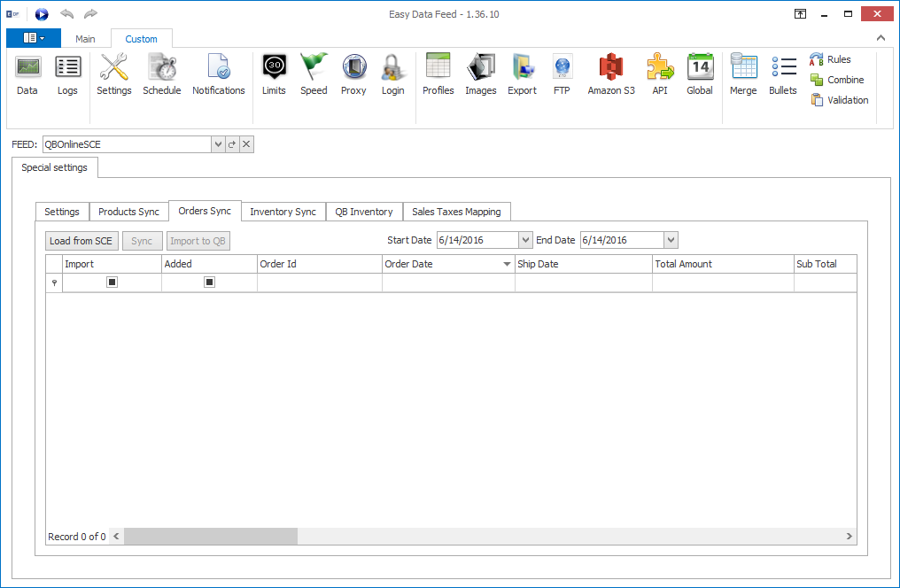This screenshot has width=900, height=588.
Task: Open Combine in the ribbon
Action: pos(837,80)
